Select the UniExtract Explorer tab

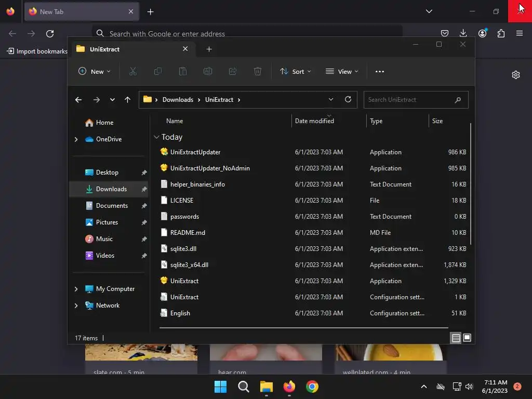coord(132,49)
